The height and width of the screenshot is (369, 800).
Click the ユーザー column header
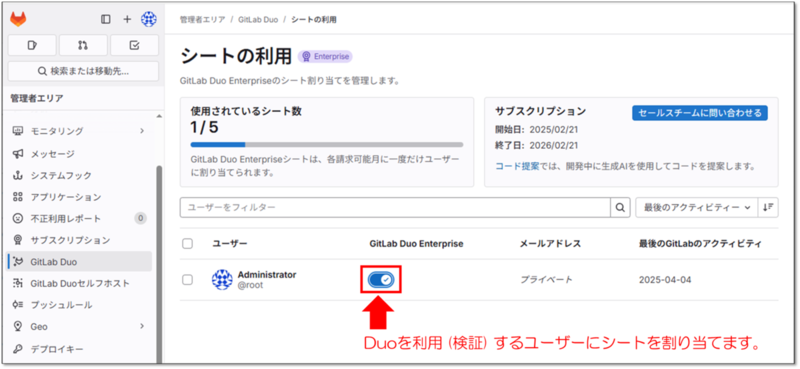point(230,244)
